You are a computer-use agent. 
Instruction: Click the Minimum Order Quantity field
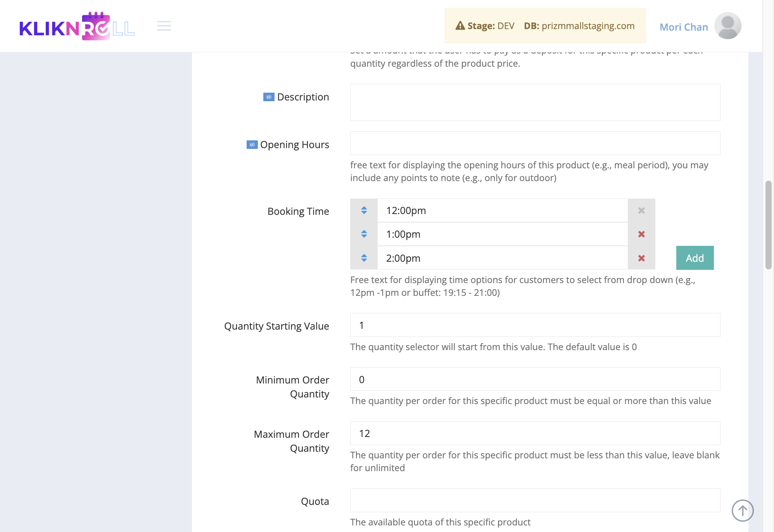[535, 379]
